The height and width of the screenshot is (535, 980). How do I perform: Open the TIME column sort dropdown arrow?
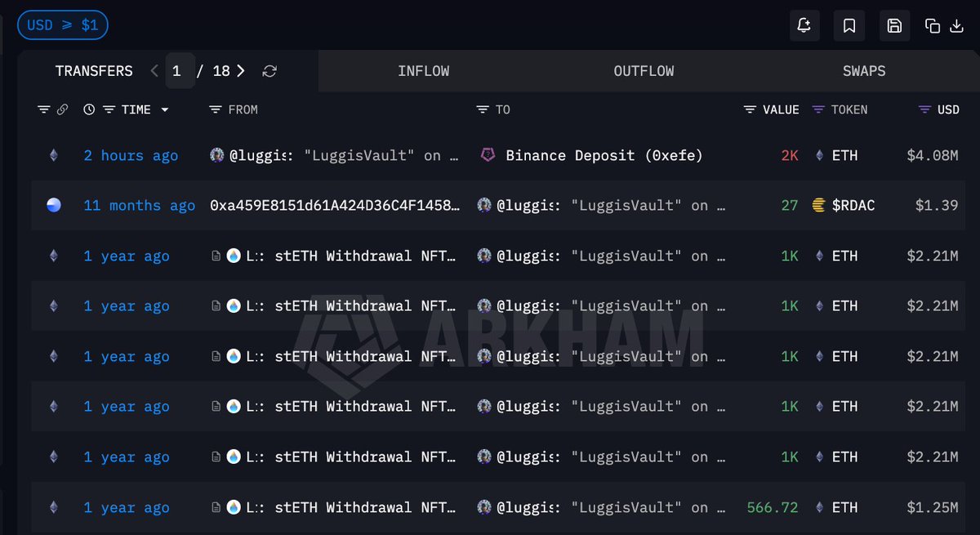click(x=165, y=109)
